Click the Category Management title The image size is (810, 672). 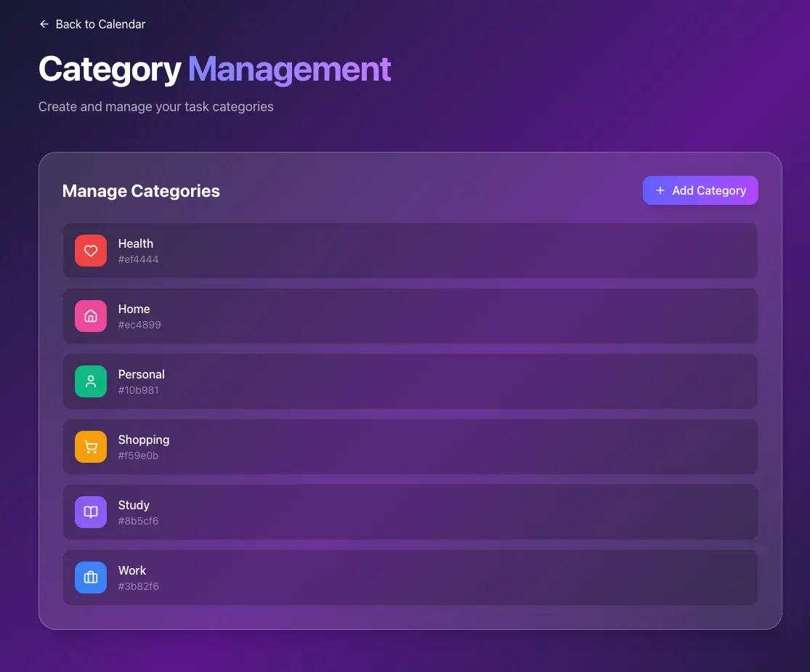(214, 69)
